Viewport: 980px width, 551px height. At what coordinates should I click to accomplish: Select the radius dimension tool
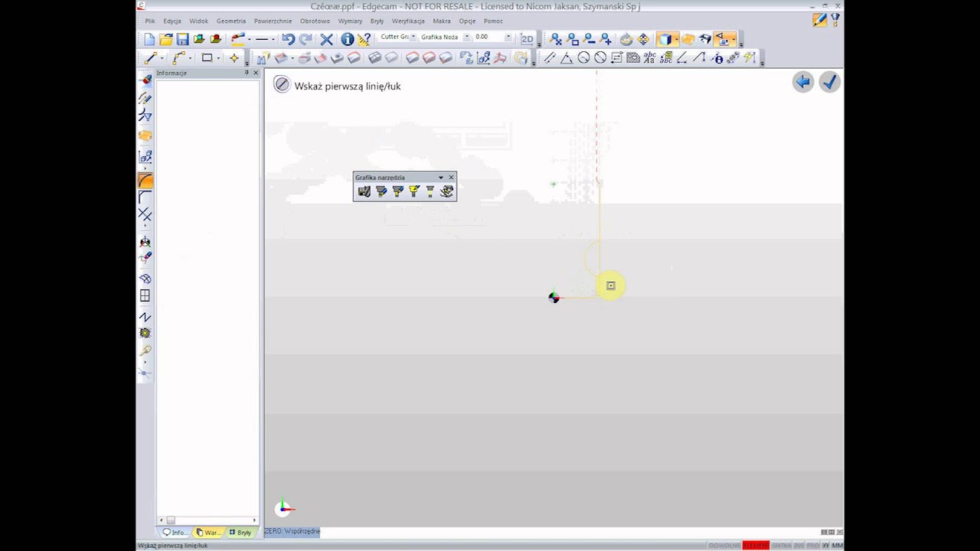[583, 58]
